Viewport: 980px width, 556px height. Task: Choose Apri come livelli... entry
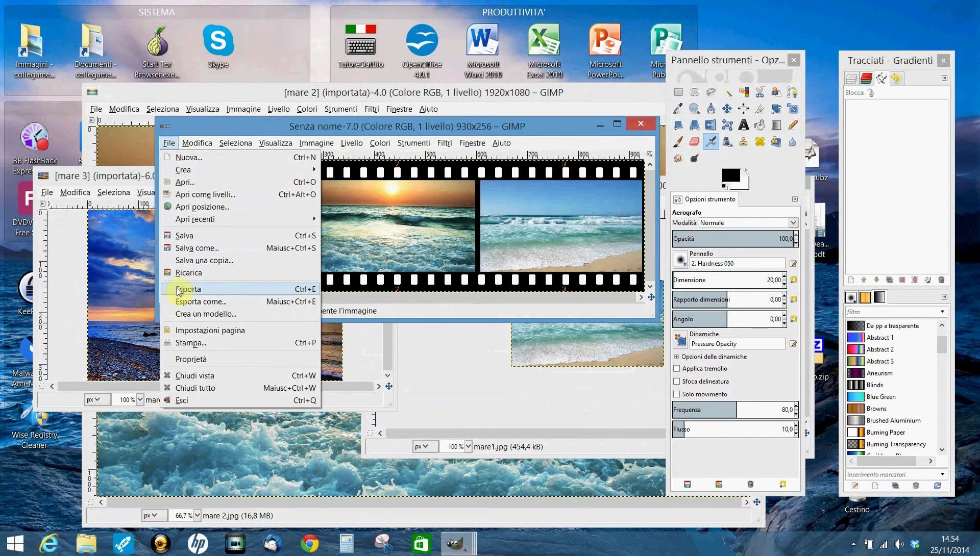pos(240,194)
